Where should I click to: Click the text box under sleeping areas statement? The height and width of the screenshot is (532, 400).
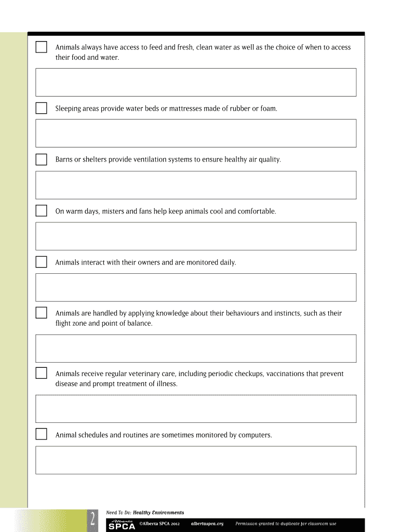[196, 133]
